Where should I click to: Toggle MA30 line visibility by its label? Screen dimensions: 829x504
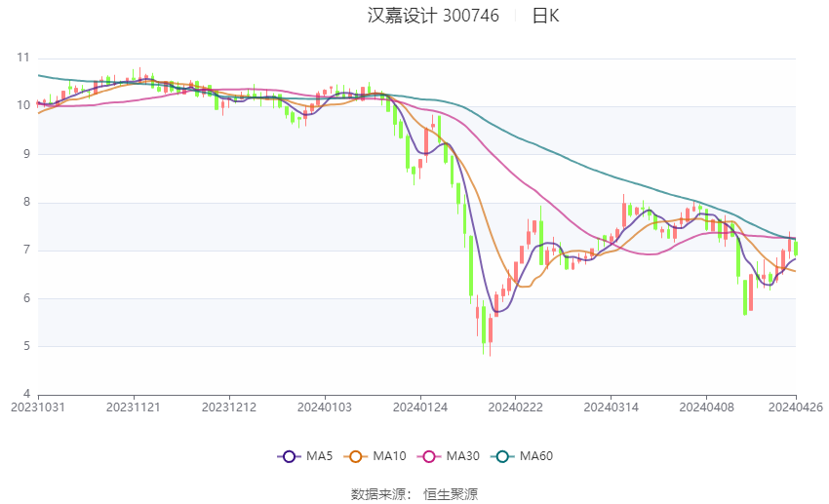click(x=462, y=456)
